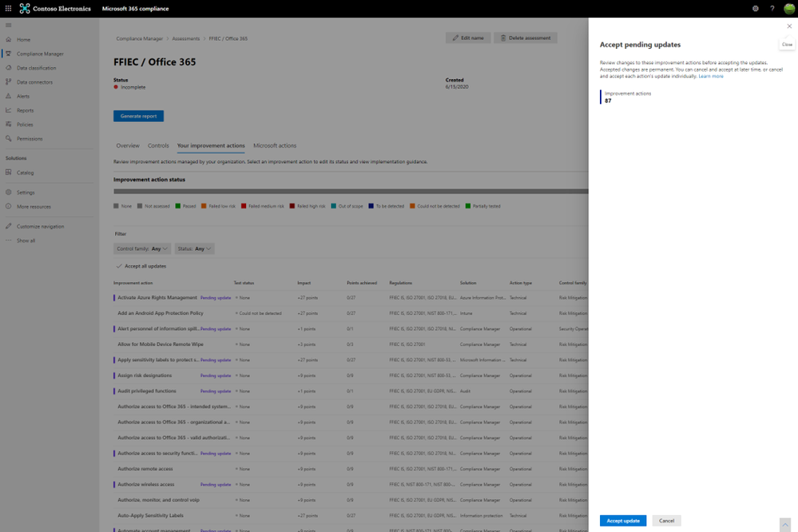This screenshot has width=798, height=532.
Task: Click the Reports chart icon
Action: pos(9,110)
